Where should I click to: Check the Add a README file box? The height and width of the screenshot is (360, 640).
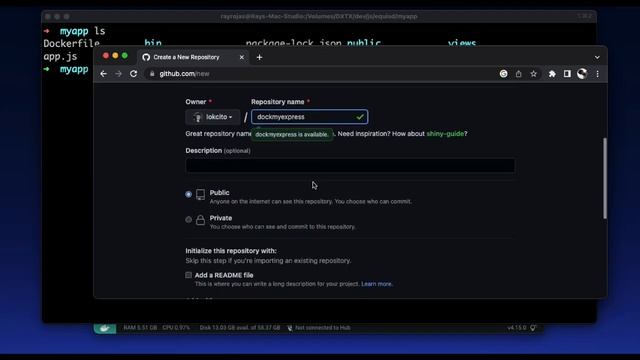(x=188, y=275)
